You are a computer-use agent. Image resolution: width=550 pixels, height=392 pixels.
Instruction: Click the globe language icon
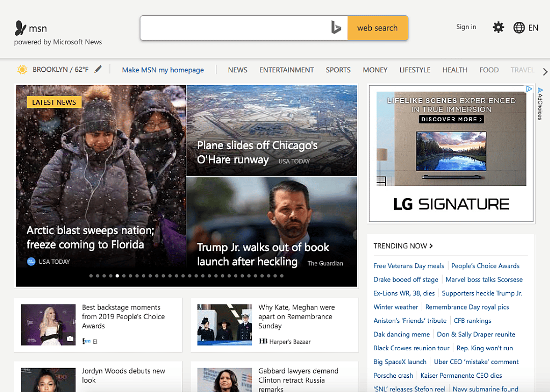point(519,27)
